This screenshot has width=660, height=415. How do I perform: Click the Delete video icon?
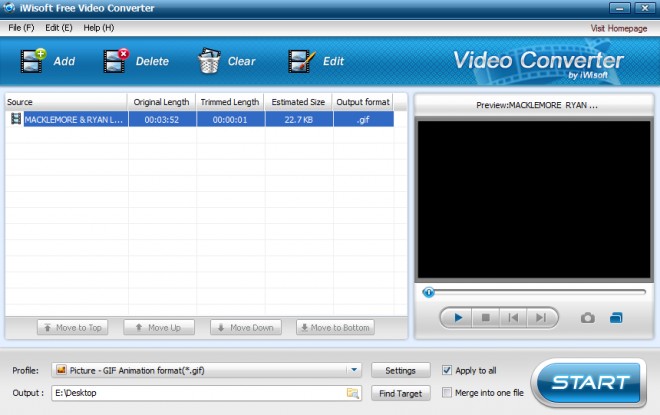118,61
